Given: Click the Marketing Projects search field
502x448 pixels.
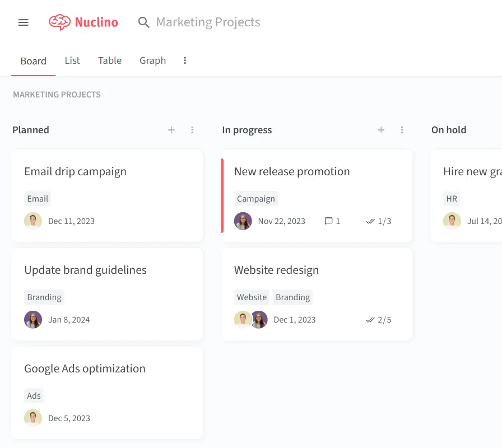Looking at the screenshot, I should pyautogui.click(x=208, y=22).
